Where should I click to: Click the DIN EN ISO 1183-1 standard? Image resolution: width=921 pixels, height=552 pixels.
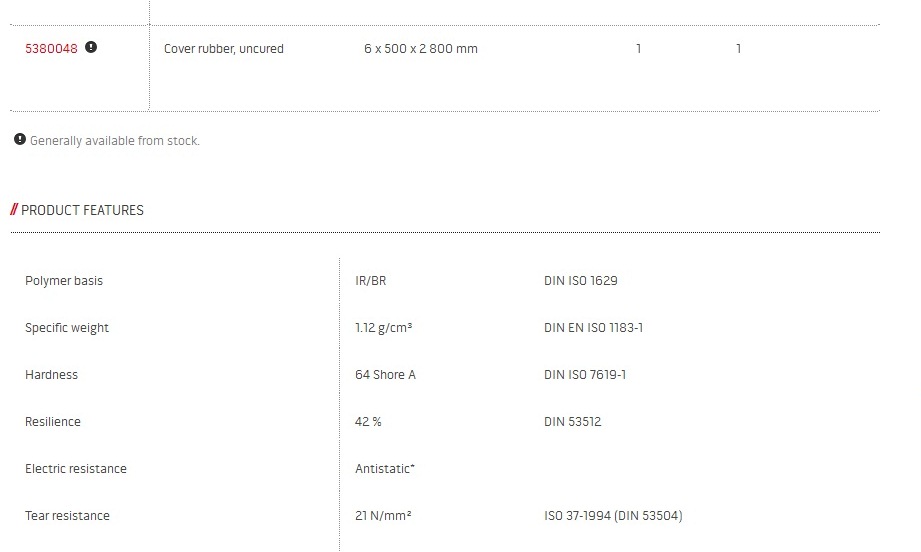593,328
